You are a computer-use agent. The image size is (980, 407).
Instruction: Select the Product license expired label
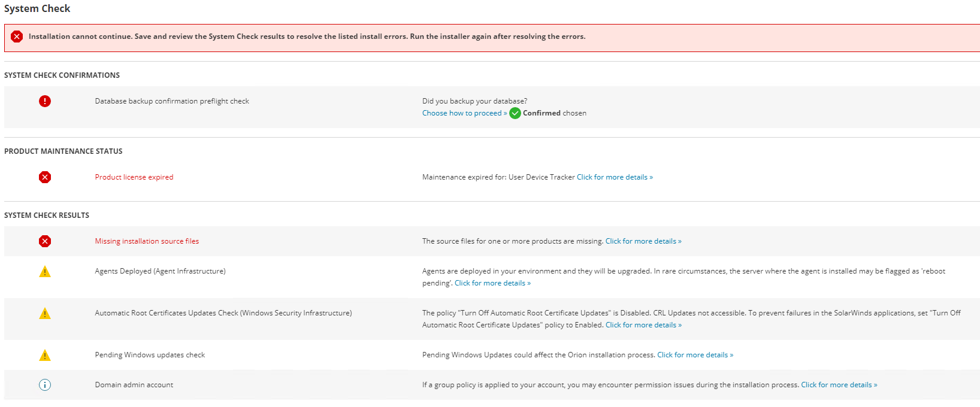coord(134,177)
